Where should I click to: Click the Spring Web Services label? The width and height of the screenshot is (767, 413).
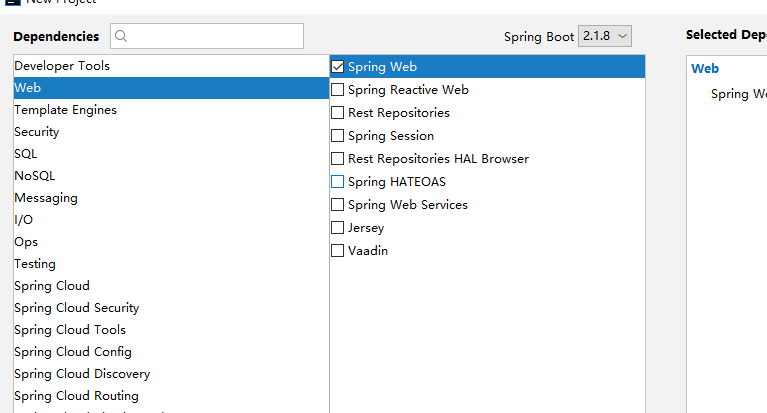click(407, 205)
